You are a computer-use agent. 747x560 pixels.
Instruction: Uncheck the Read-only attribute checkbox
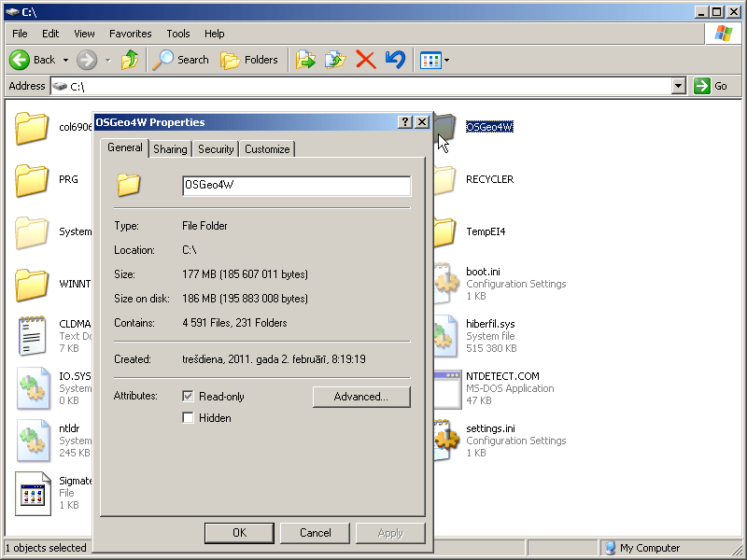tap(189, 396)
